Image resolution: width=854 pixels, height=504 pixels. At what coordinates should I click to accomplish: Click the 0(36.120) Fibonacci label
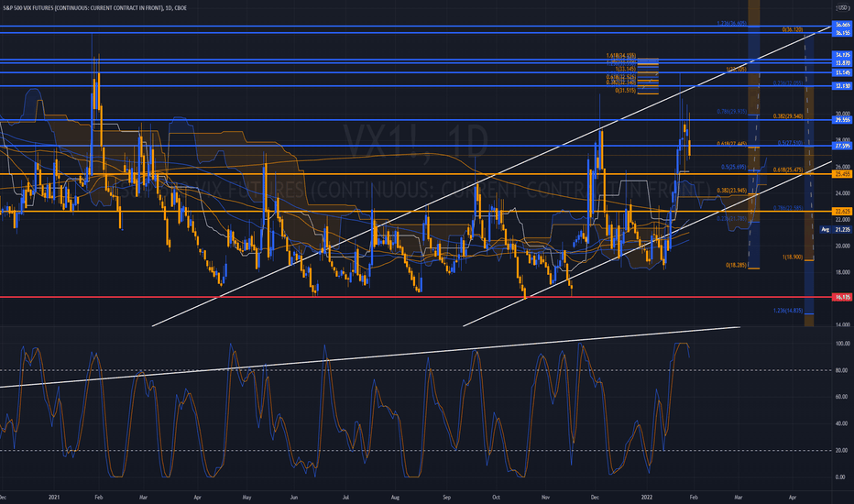coord(793,29)
